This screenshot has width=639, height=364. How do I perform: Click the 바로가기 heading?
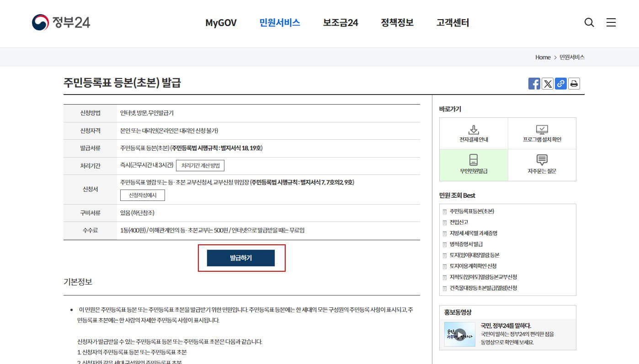[x=450, y=109]
